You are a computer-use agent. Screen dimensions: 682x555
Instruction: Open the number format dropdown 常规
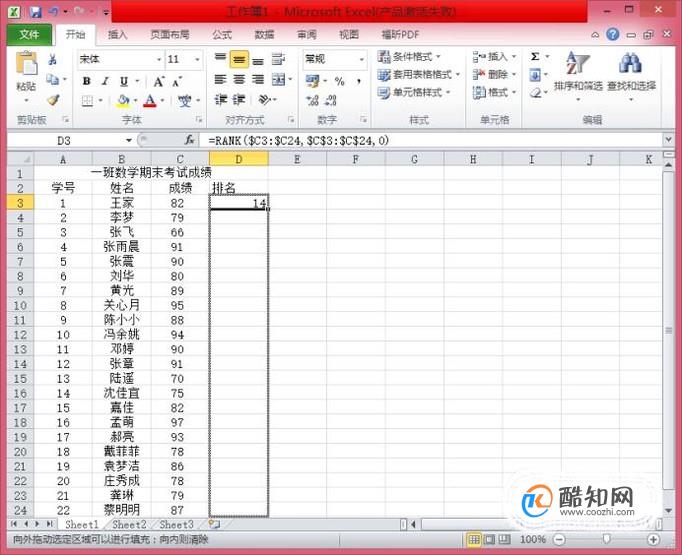[x=361, y=59]
